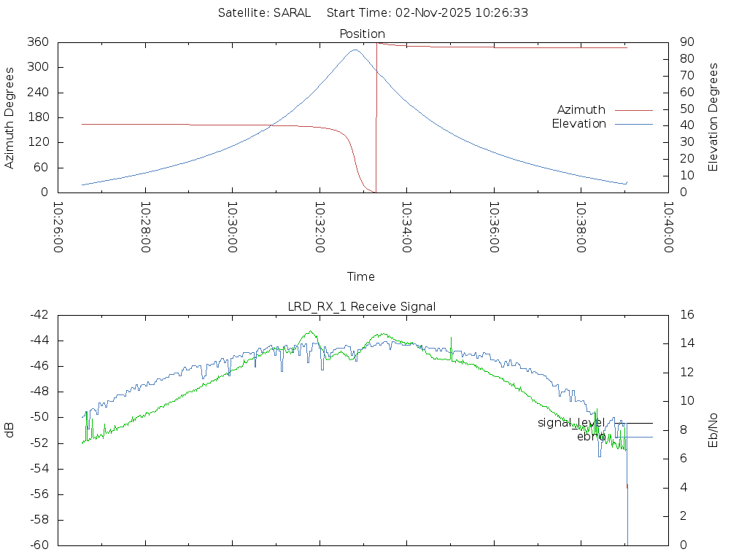Click the Eb/No axis label
The height and width of the screenshot is (560, 747).
pyautogui.click(x=713, y=430)
